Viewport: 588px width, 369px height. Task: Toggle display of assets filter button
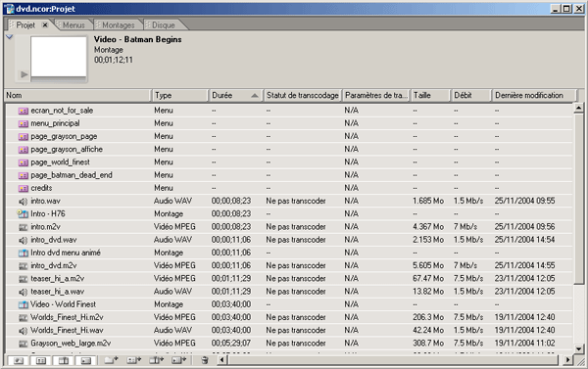19,360
